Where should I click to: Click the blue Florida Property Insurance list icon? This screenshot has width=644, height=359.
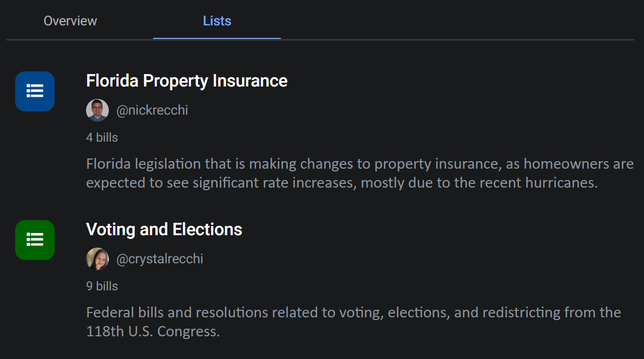click(35, 91)
